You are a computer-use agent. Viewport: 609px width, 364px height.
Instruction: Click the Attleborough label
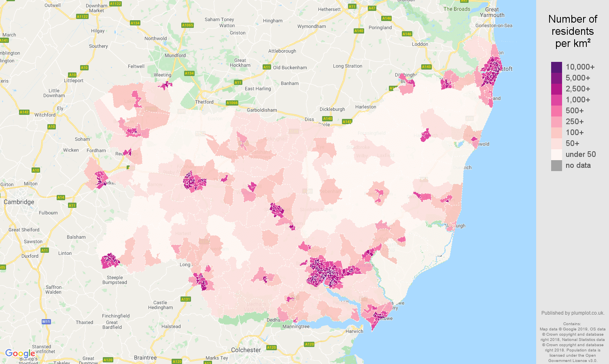pyautogui.click(x=282, y=51)
